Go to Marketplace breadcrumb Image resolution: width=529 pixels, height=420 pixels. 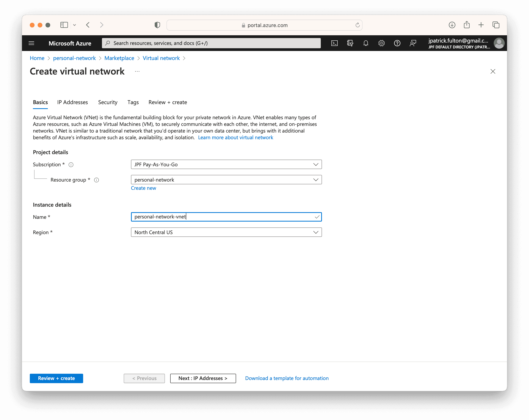click(x=119, y=58)
